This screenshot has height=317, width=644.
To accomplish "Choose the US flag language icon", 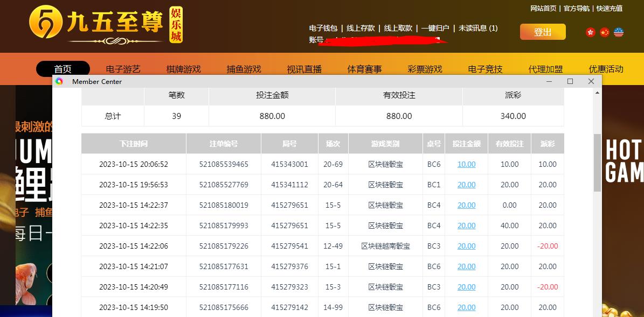I will pyautogui.click(x=619, y=32).
